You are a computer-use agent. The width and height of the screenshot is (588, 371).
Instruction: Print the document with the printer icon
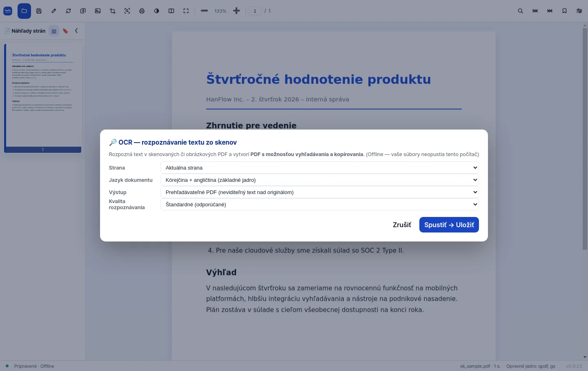click(142, 11)
